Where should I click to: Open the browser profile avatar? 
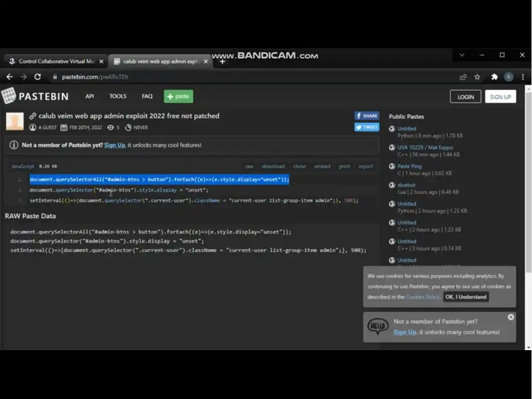click(509, 77)
